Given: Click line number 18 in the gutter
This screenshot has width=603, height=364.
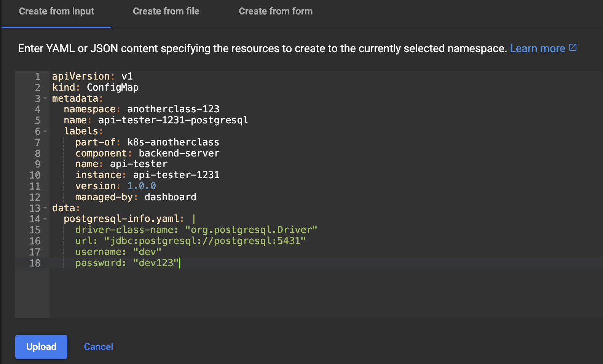Looking at the screenshot, I should coord(35,263).
